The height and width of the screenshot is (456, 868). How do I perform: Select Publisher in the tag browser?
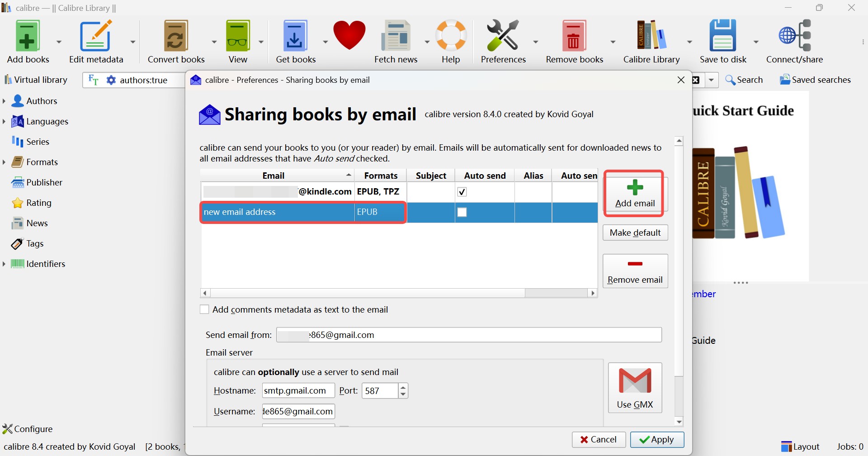point(37,182)
